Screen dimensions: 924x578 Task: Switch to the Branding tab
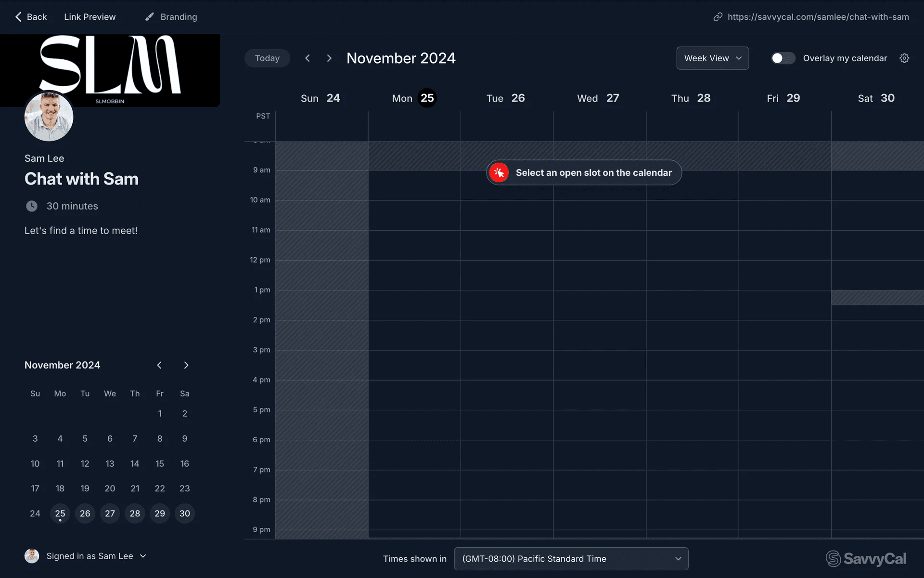179,17
